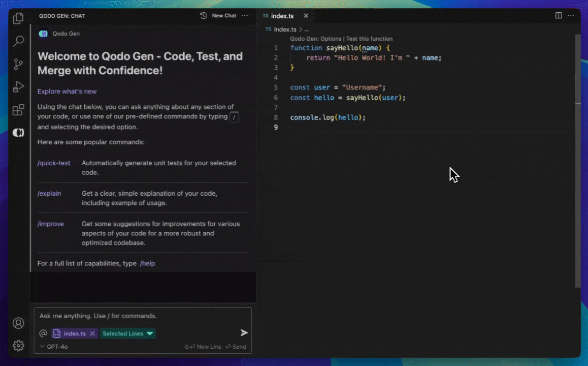The image size is (588, 366).
Task: Remove the index.ts context chip
Action: coord(92,333)
